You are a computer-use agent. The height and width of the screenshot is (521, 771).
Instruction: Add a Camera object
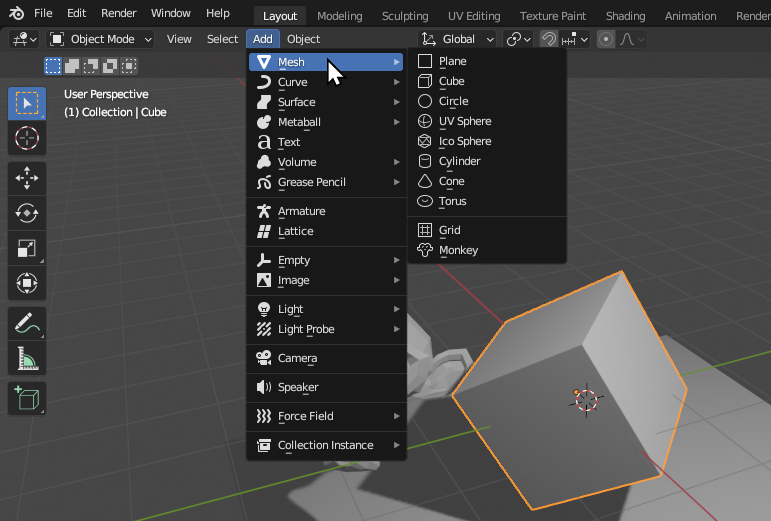pyautogui.click(x=297, y=358)
